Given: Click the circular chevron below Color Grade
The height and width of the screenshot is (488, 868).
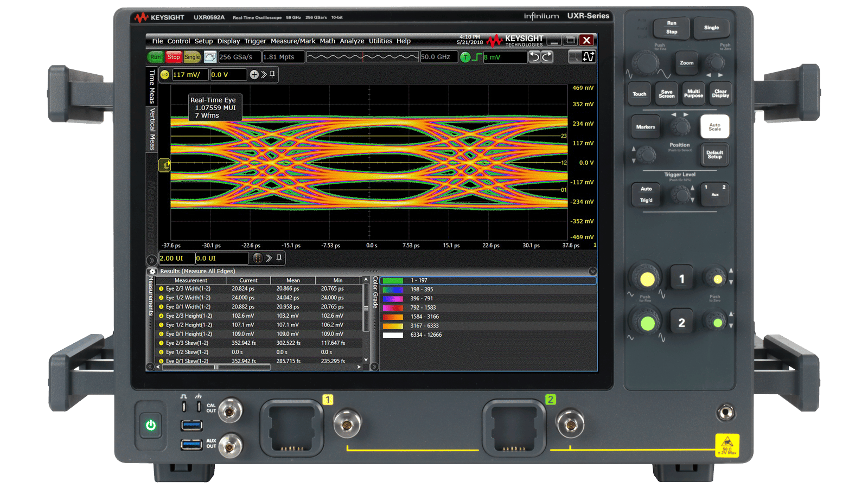Looking at the screenshot, I should pos(374,367).
